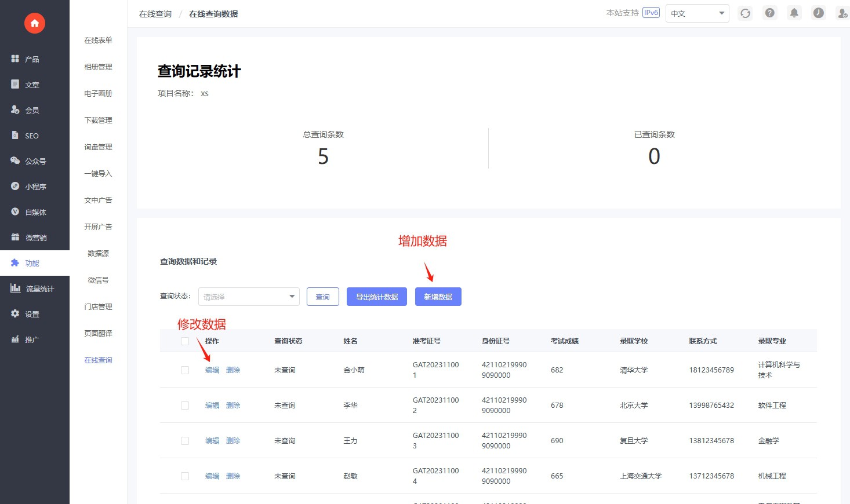Expand the 查询状态 dropdown
This screenshot has width=850, height=504.
249,297
